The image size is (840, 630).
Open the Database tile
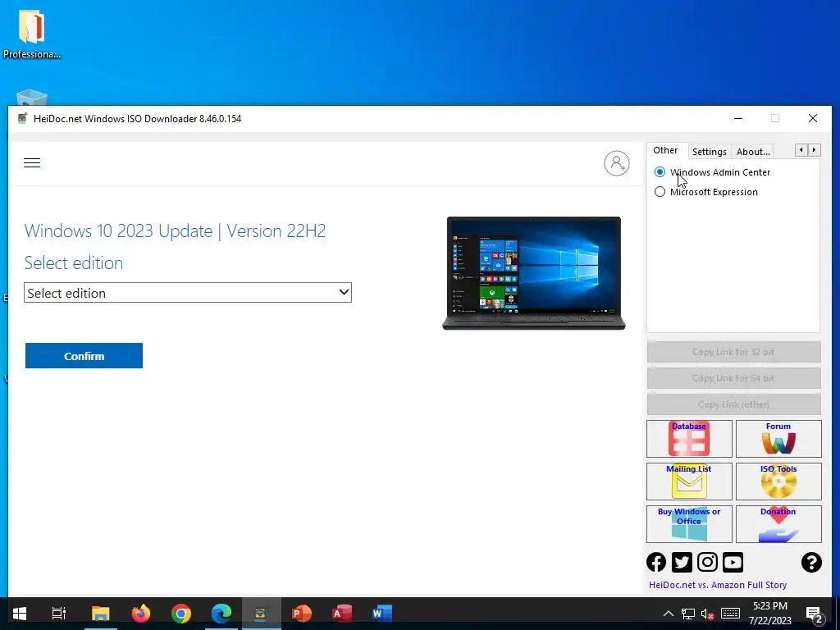(689, 439)
